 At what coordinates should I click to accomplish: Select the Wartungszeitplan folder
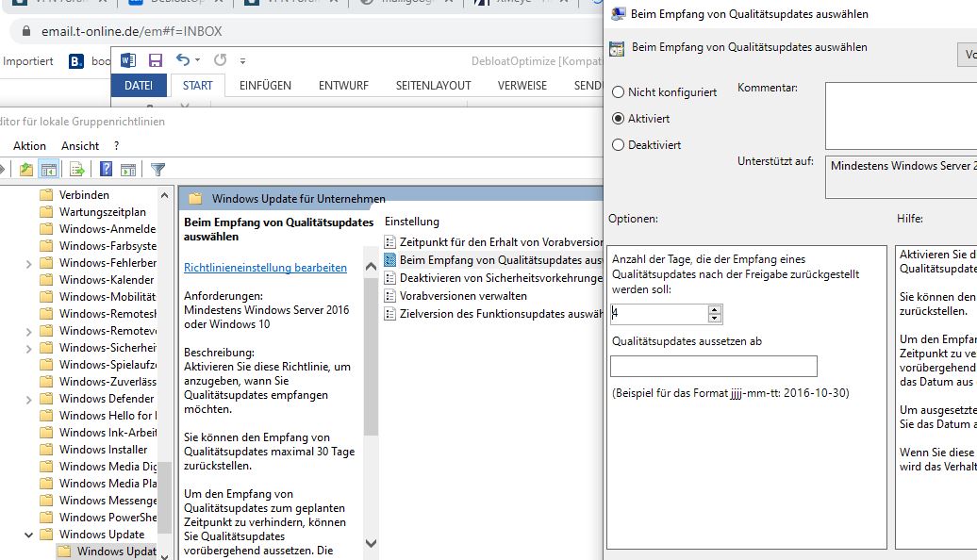click(x=102, y=212)
